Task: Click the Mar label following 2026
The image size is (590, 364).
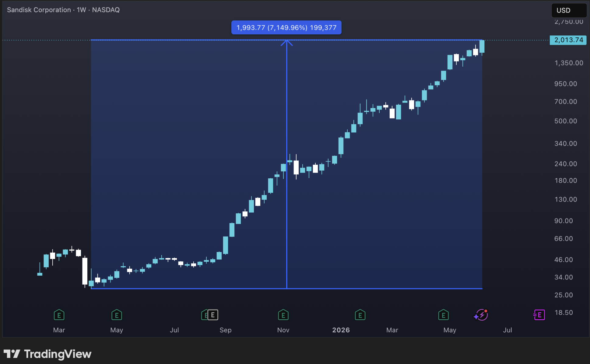Action: pos(392,330)
